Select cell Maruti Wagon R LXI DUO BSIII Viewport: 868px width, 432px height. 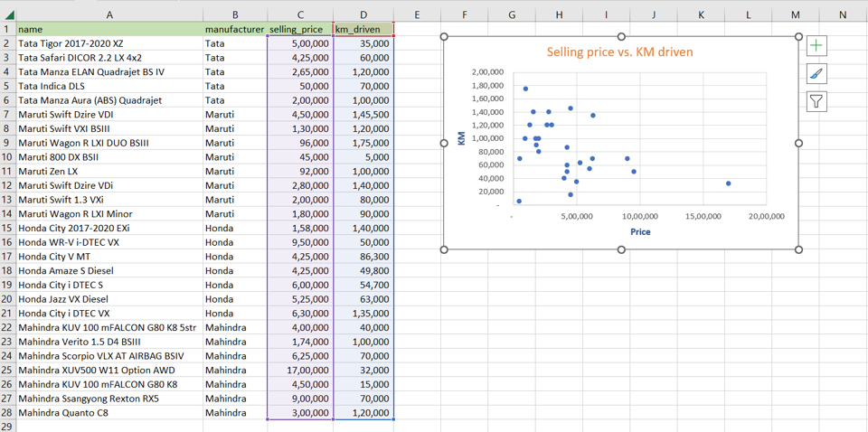[109, 143]
